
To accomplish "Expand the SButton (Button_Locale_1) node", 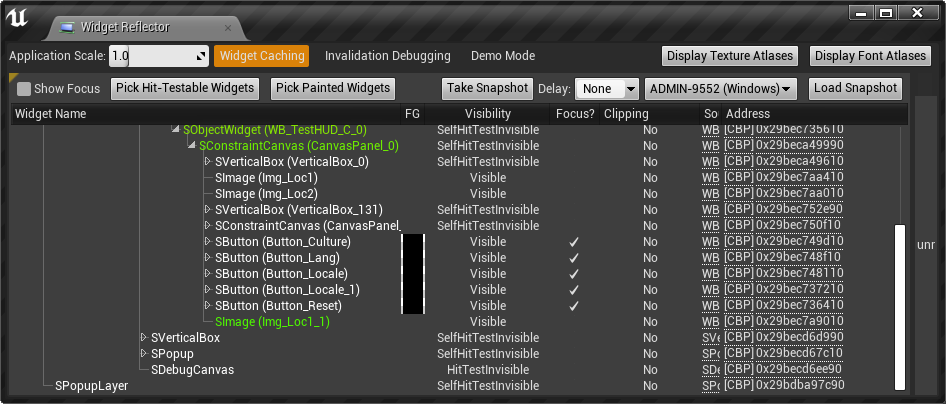I will pyautogui.click(x=208, y=289).
